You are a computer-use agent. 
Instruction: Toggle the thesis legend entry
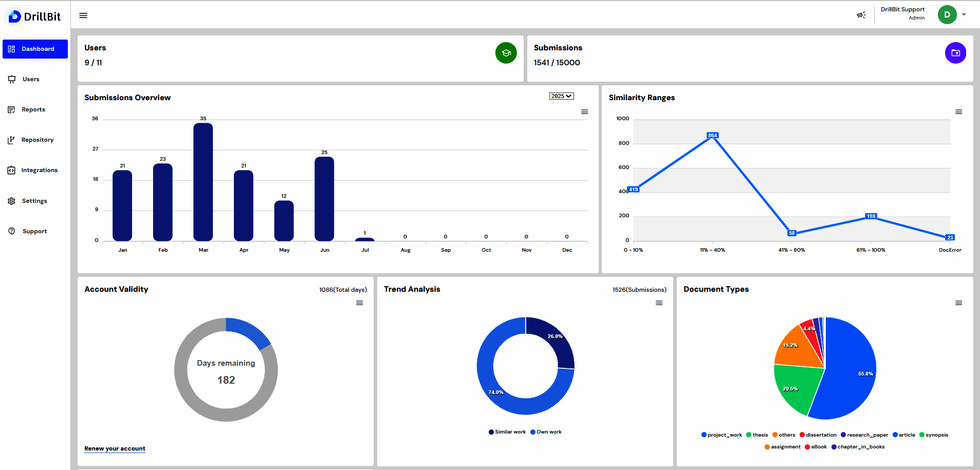click(757, 435)
